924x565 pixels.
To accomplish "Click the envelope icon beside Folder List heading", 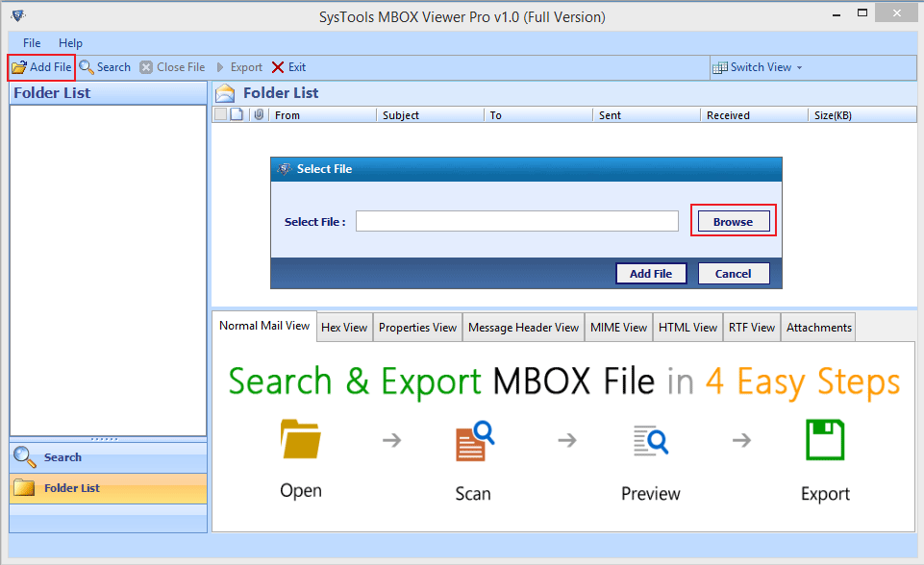I will click(225, 93).
